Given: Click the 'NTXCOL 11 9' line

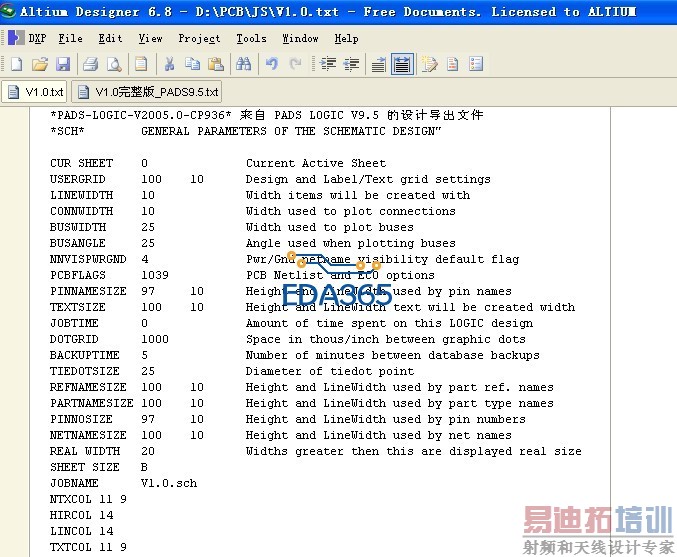Looking at the screenshot, I should click(x=88, y=499).
